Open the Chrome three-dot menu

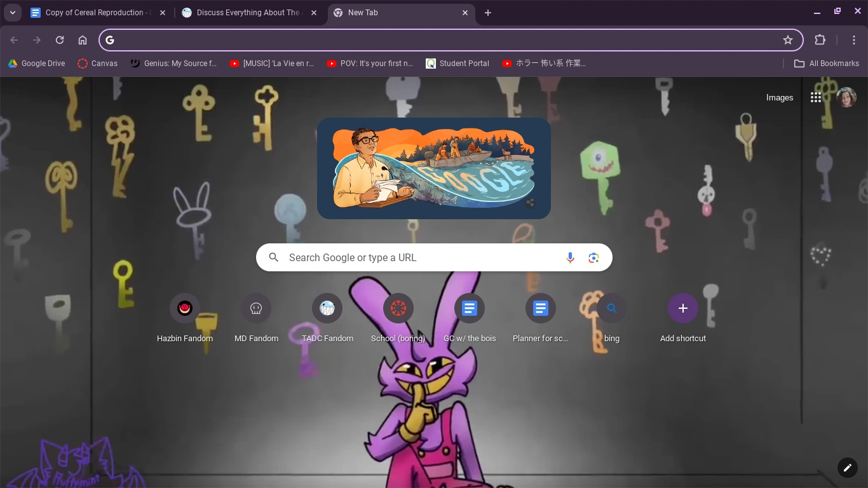pyautogui.click(x=854, y=39)
